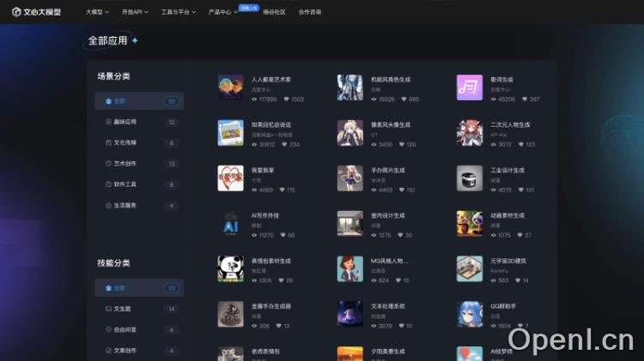Image resolution: width=644 pixels, height=361 pixels.
Task: Click the heart icon on 动画素材生成
Action: [519, 235]
